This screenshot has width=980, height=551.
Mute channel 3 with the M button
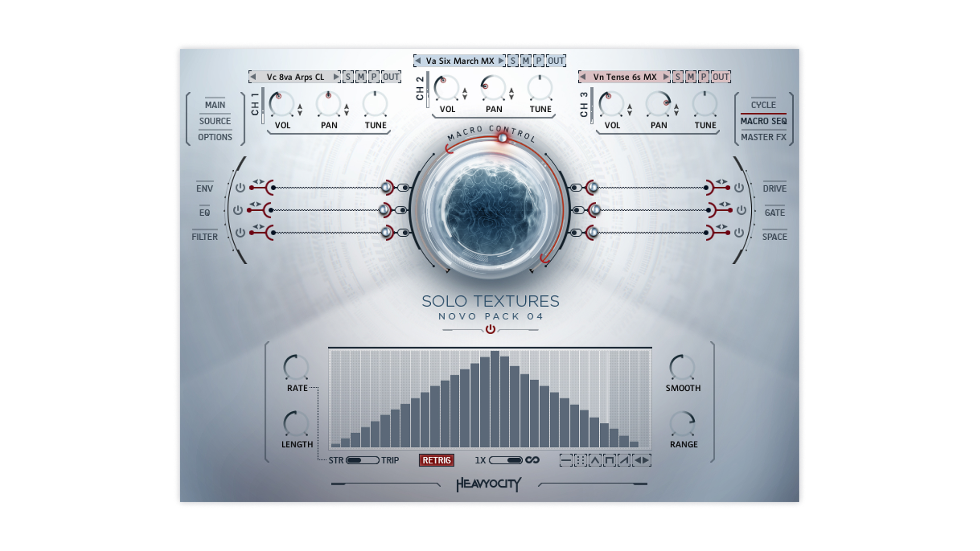(691, 77)
